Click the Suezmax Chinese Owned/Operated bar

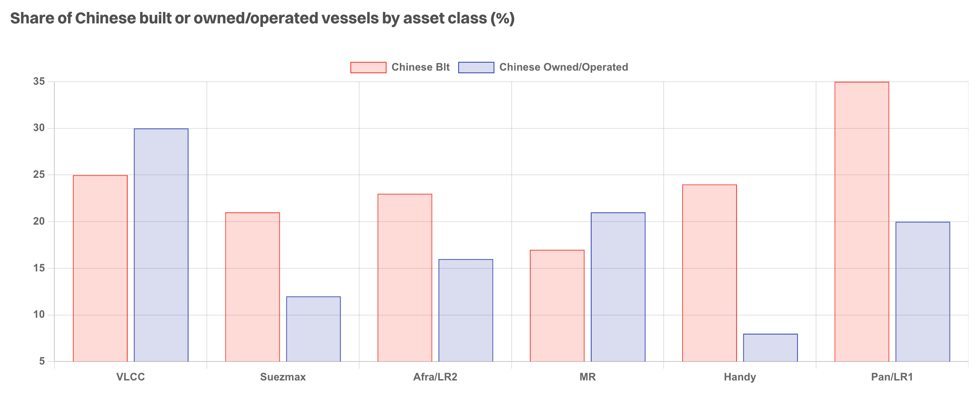(314, 329)
